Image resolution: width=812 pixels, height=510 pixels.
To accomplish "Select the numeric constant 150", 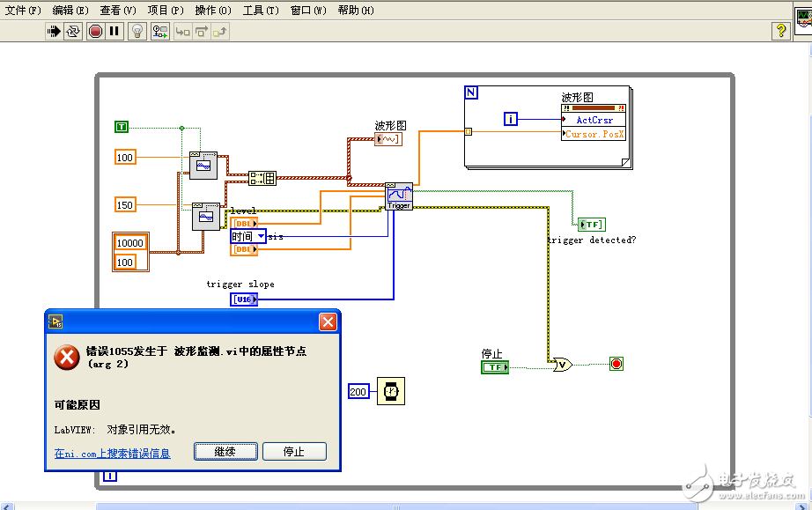I will coord(125,205).
